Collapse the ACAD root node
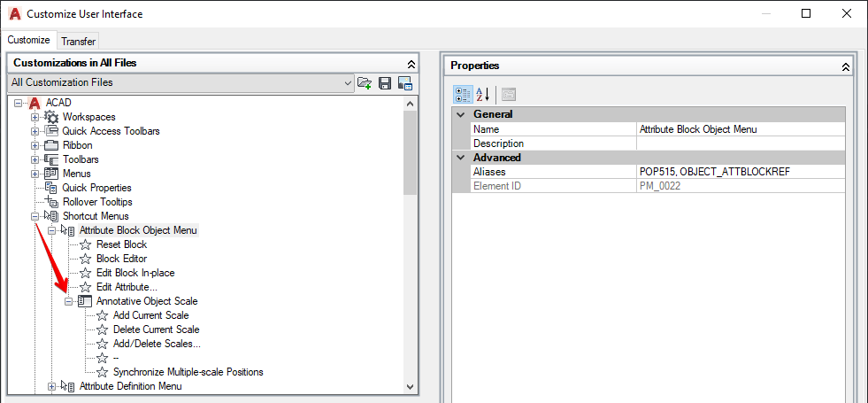The image size is (868, 403). (x=19, y=103)
